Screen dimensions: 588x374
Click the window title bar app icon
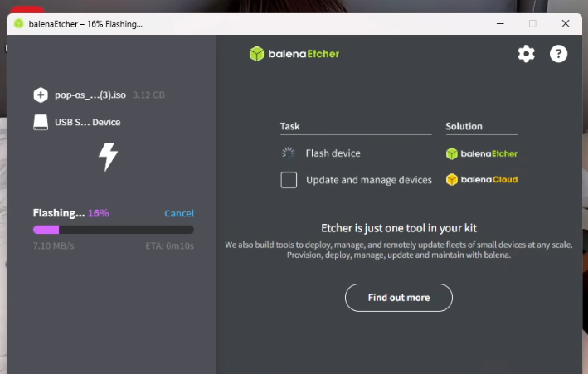(x=19, y=24)
